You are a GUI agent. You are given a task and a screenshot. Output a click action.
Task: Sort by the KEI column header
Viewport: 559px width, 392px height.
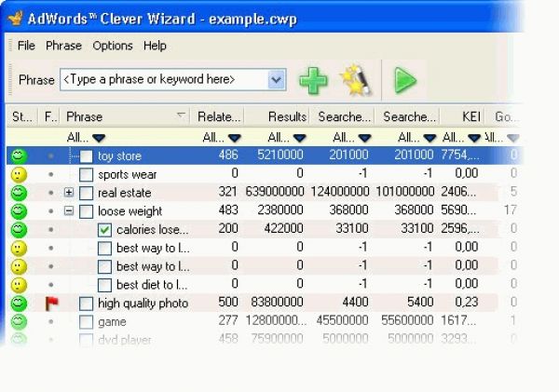(x=471, y=116)
